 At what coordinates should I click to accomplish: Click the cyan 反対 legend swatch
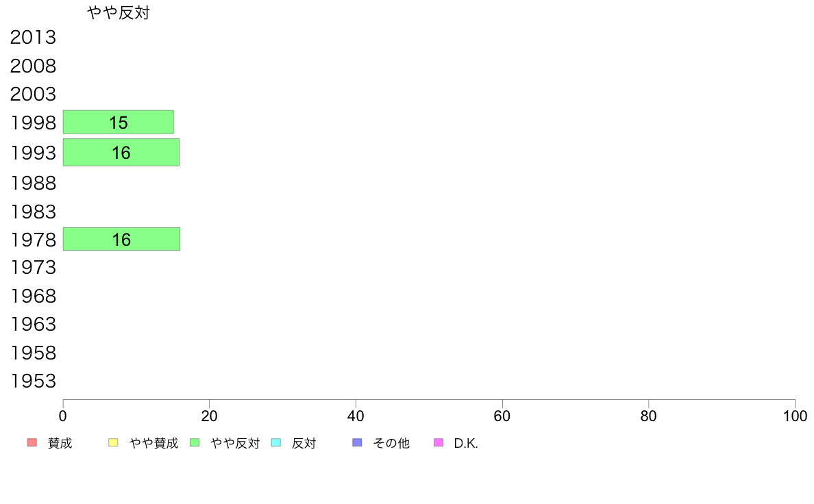pyautogui.click(x=276, y=442)
